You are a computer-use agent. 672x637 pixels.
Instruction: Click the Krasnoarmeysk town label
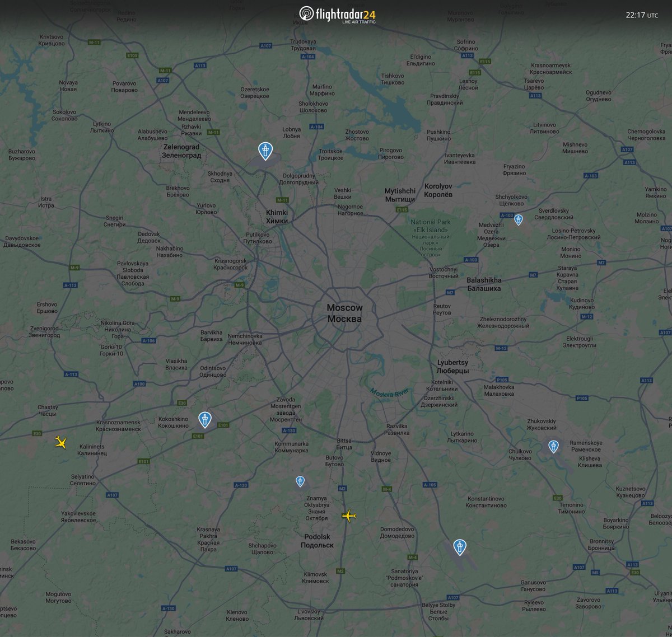pyautogui.click(x=550, y=69)
